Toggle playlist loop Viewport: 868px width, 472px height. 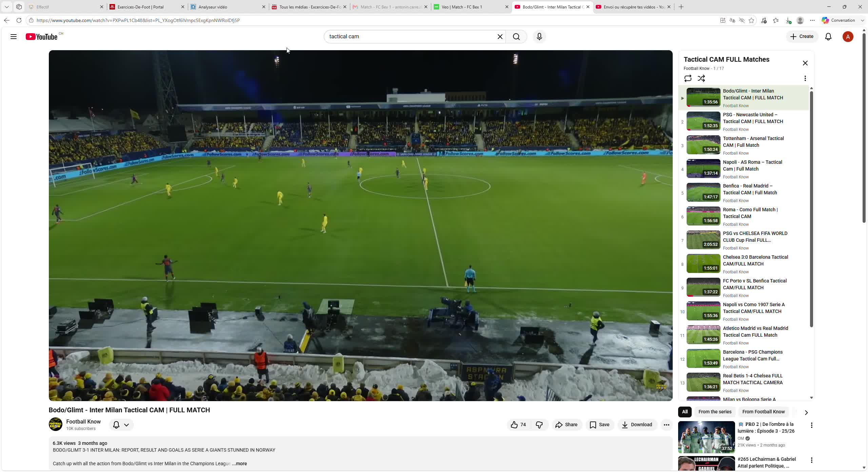[x=688, y=78]
